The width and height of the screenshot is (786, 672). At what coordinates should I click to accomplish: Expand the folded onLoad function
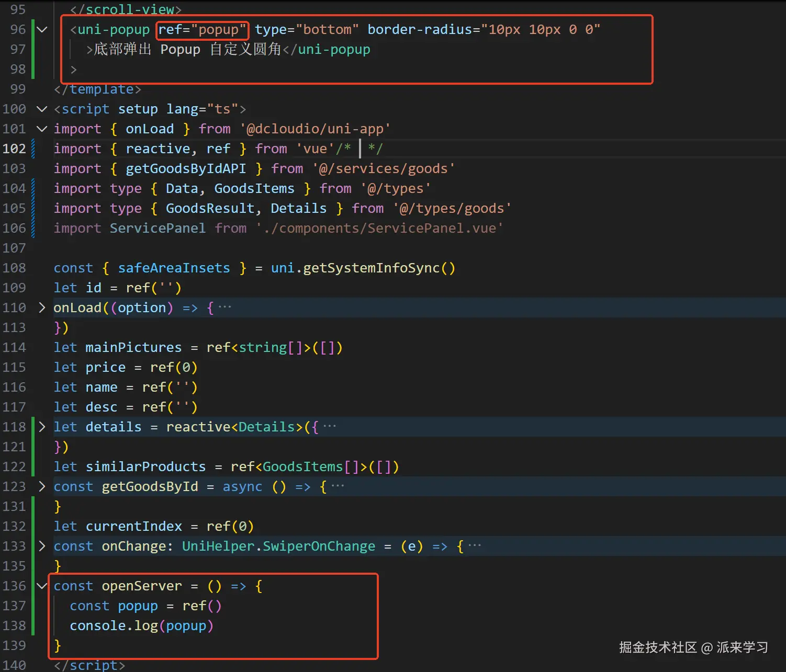42,308
